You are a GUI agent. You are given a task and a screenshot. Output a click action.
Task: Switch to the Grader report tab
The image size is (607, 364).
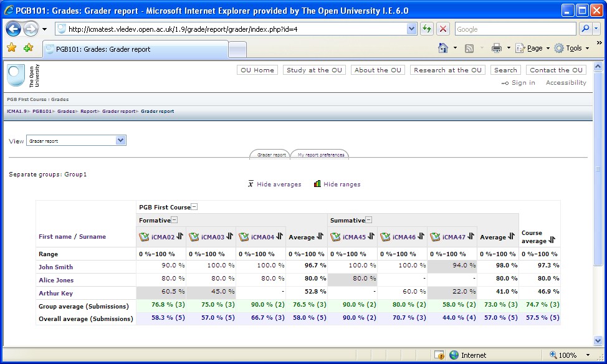pyautogui.click(x=270, y=154)
